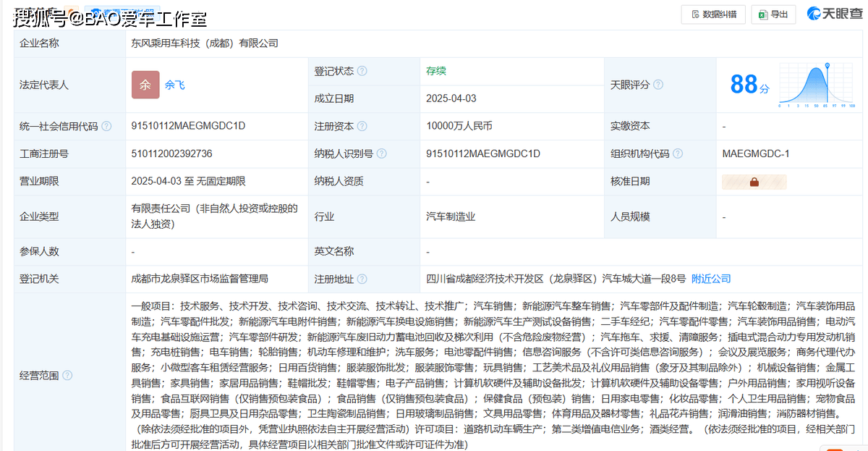Click credit code value in 统一社会信用代码 row
This screenshot has width=868, height=451.
[x=189, y=126]
